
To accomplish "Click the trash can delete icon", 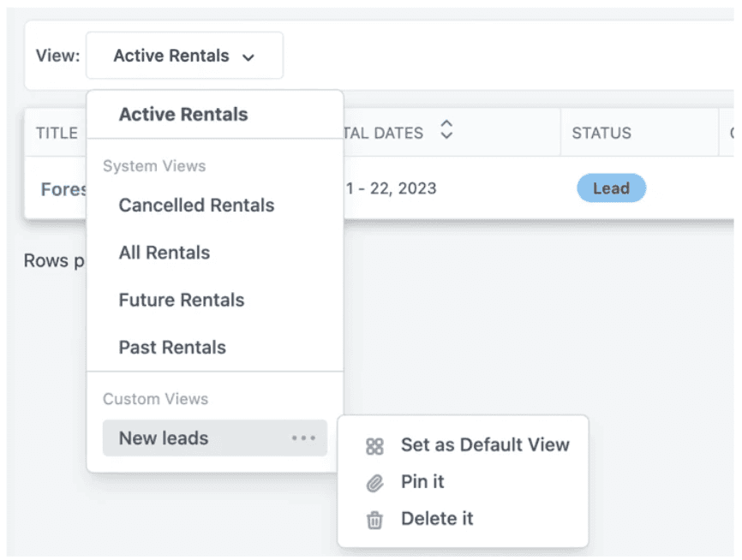I will [x=374, y=520].
